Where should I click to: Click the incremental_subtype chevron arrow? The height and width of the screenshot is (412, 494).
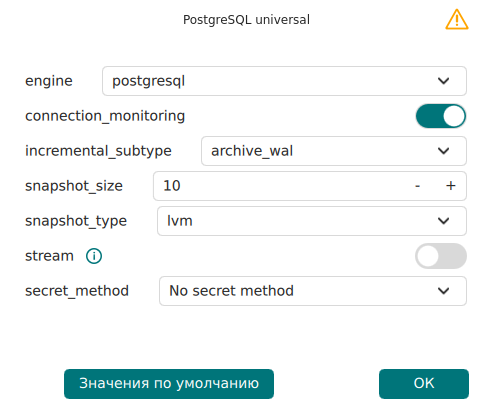(x=443, y=151)
